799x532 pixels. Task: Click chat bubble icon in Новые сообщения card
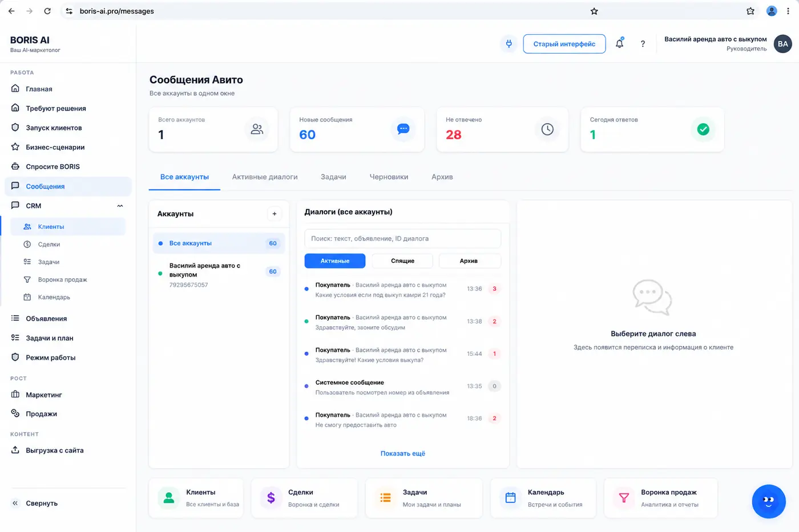[403, 129]
